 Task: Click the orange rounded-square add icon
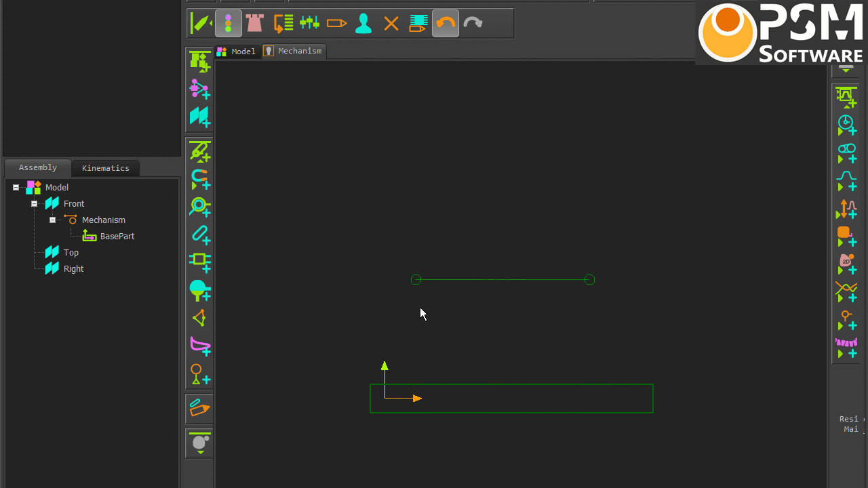click(846, 237)
